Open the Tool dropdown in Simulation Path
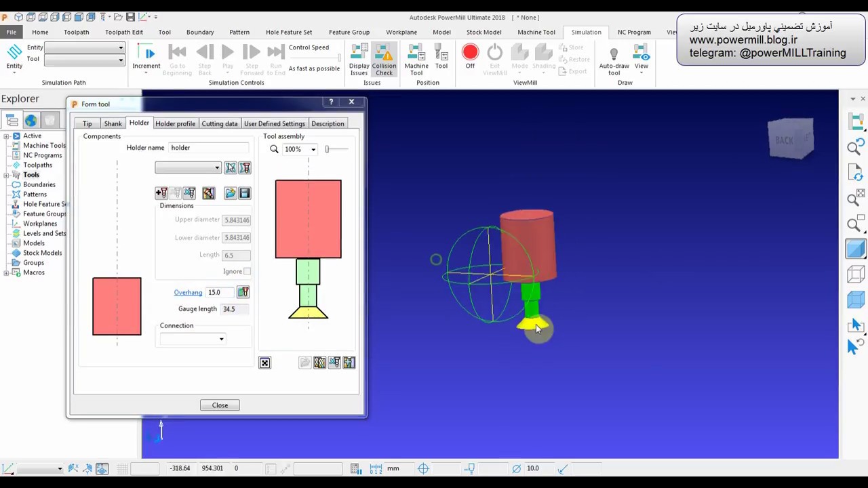Image resolution: width=868 pixels, height=488 pixels. (85, 60)
